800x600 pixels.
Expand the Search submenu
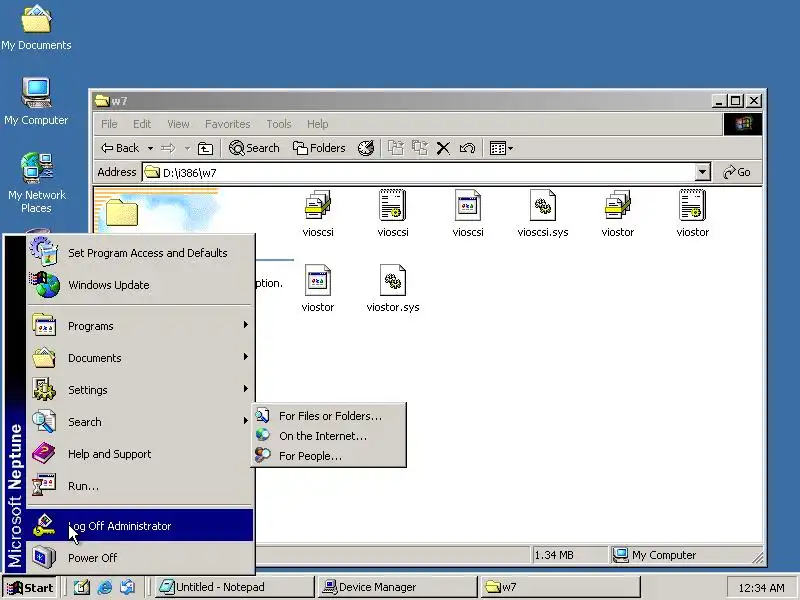pyautogui.click(x=140, y=422)
